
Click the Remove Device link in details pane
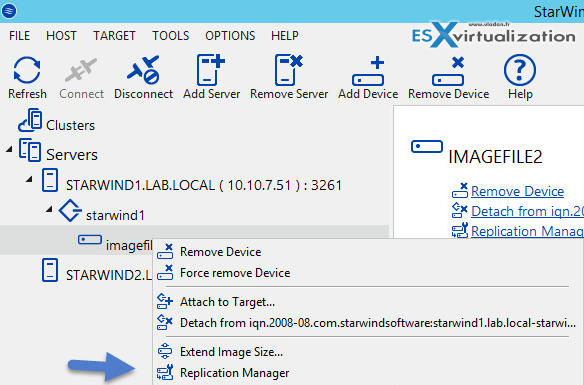tap(517, 191)
